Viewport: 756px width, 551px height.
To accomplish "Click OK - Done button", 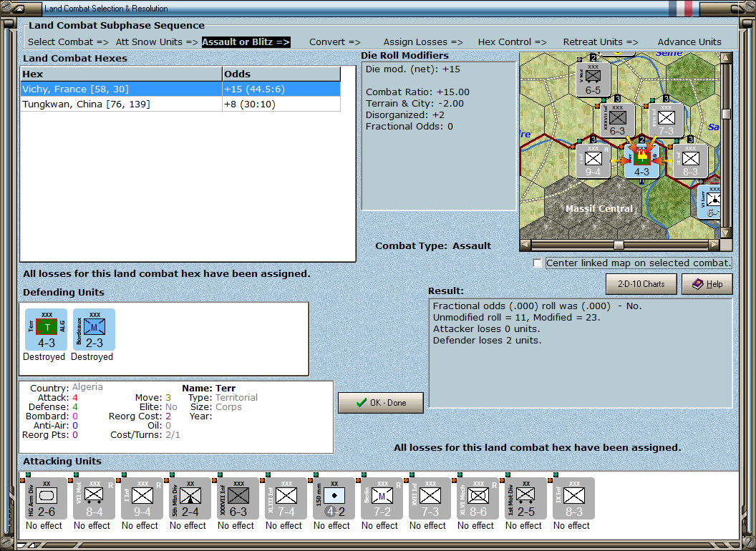I will (x=381, y=403).
